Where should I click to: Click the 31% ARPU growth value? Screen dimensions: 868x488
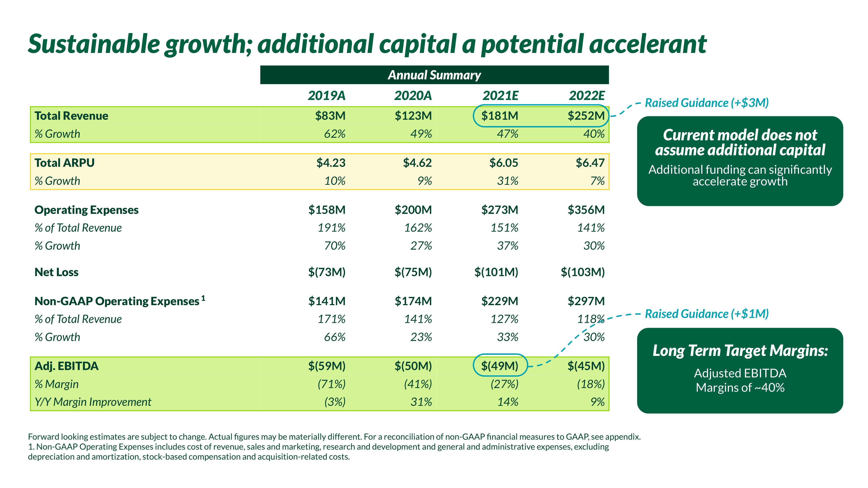coord(508,181)
